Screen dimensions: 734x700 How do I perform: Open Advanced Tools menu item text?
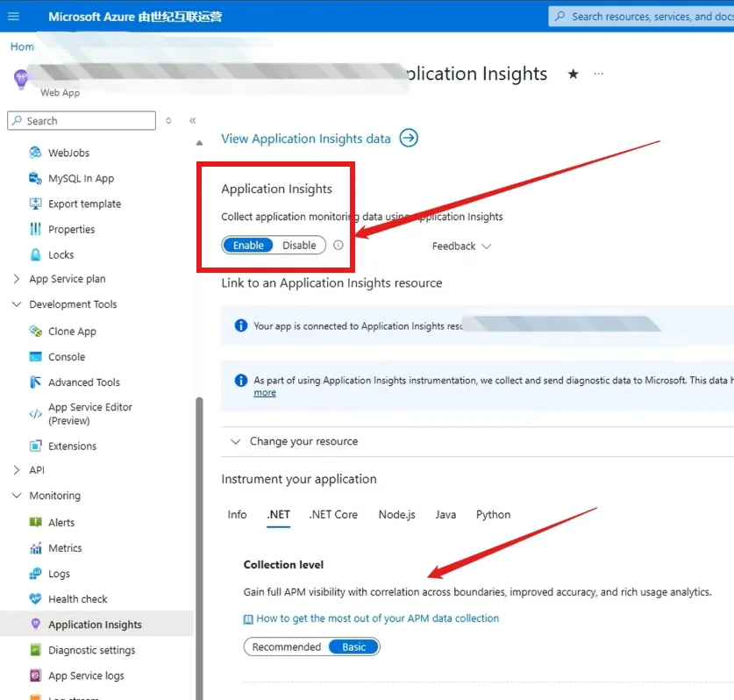(84, 382)
